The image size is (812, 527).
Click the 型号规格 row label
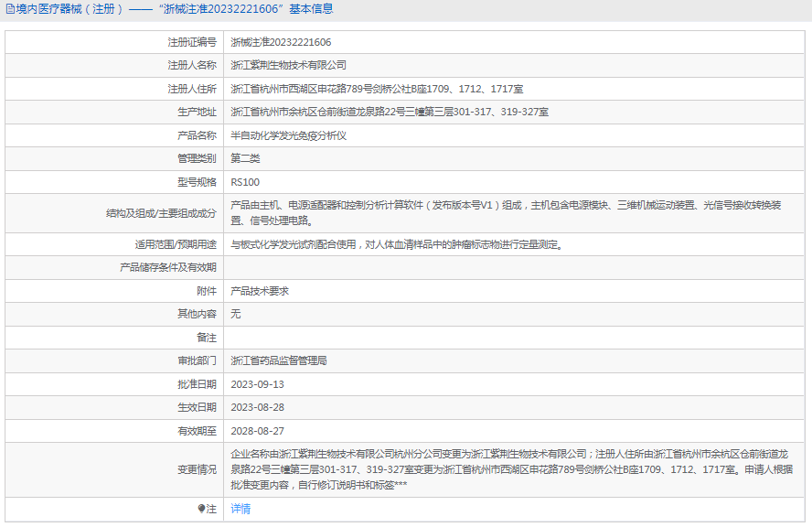click(197, 182)
